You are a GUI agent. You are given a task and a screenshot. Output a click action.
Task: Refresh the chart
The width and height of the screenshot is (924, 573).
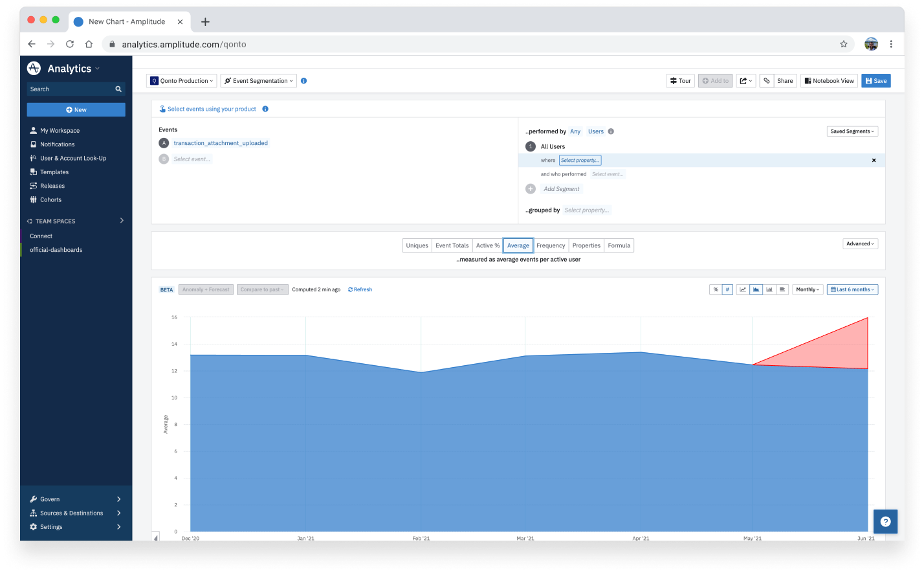360,289
